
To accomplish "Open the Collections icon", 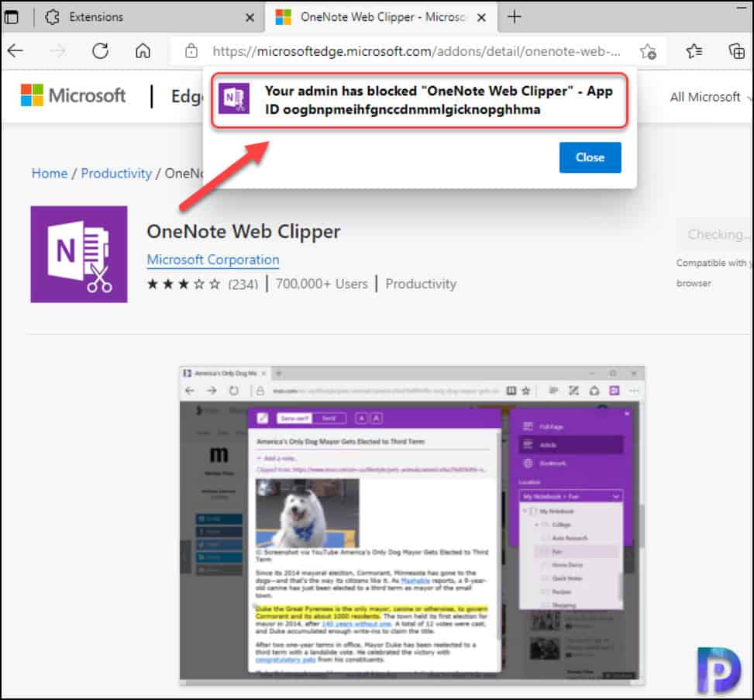I will pos(736,50).
